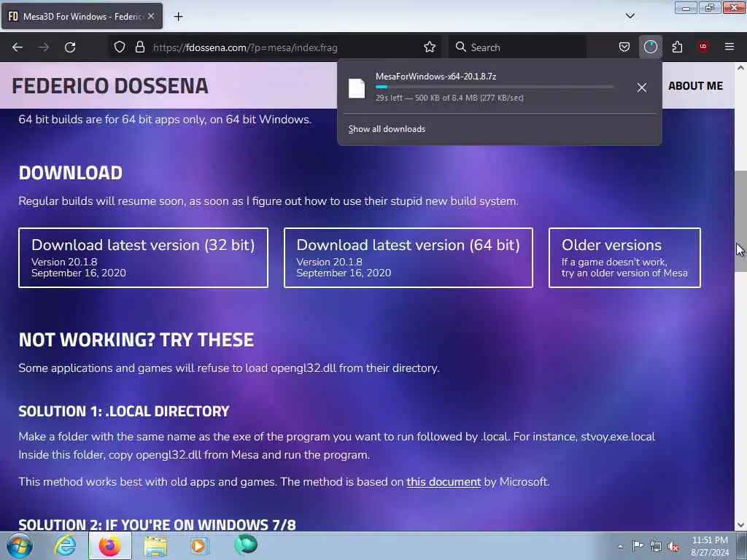Viewport: 747px width, 560px height.
Task: Select the Mesa3D For Windows tab
Action: (82, 16)
